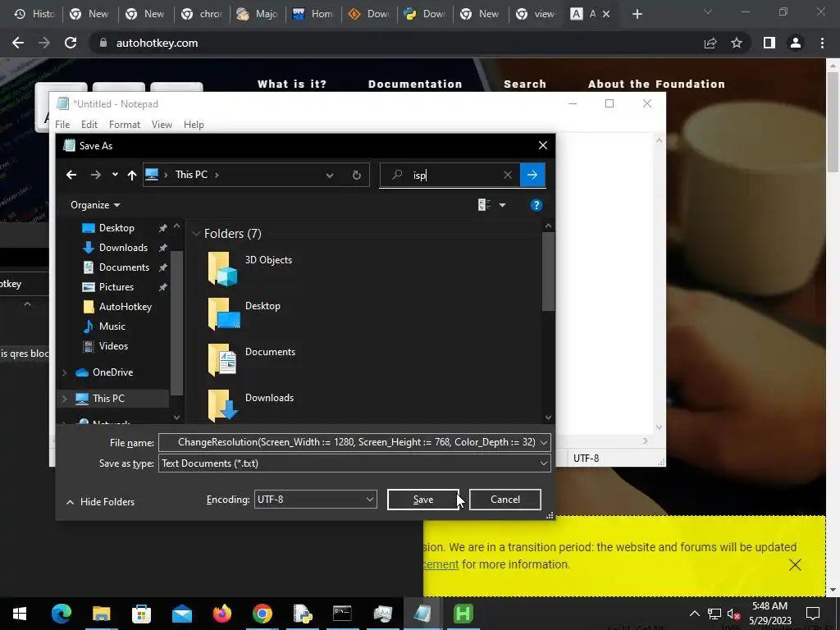
Task: Bookmark this page with star icon
Action: [737, 43]
